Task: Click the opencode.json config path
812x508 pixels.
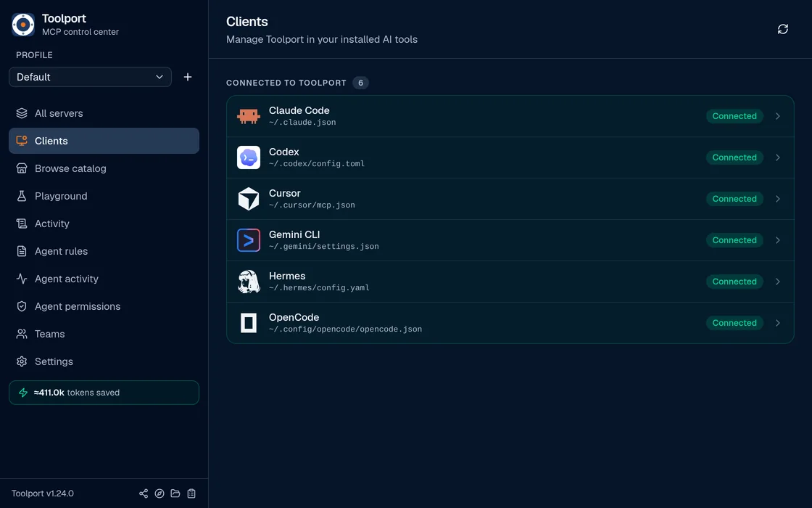Action: (x=345, y=329)
